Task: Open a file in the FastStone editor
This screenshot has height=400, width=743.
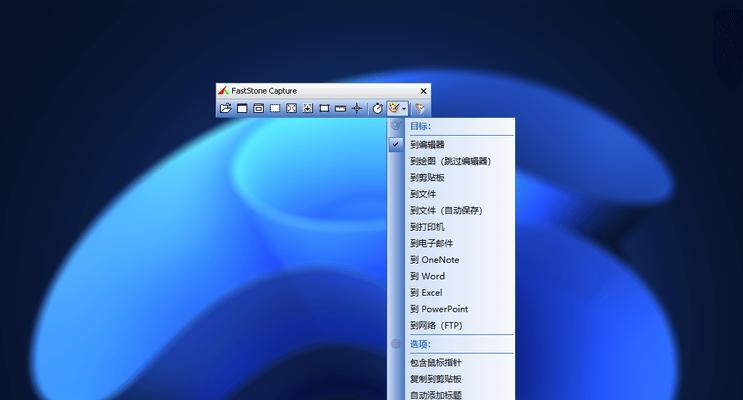Action: [x=226, y=109]
